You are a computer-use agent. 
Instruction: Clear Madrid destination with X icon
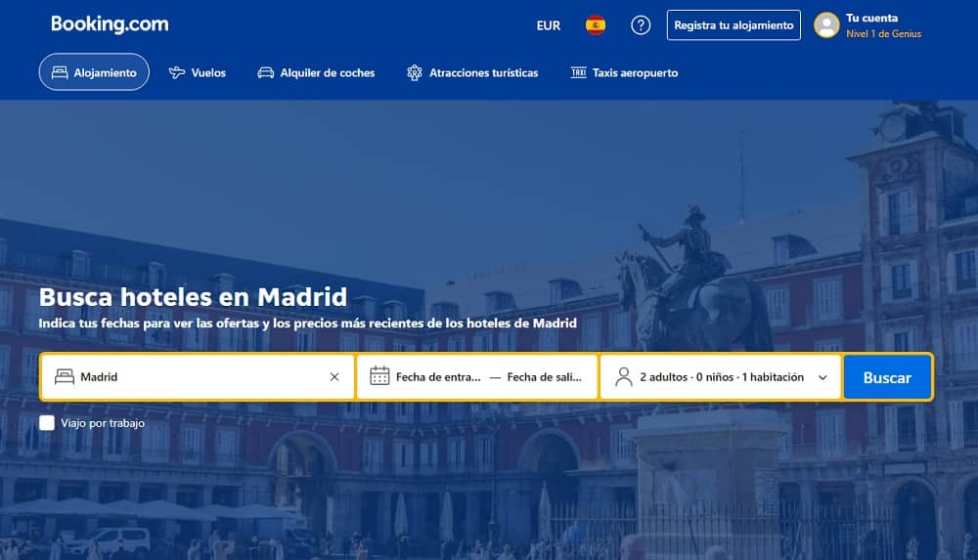tap(334, 376)
